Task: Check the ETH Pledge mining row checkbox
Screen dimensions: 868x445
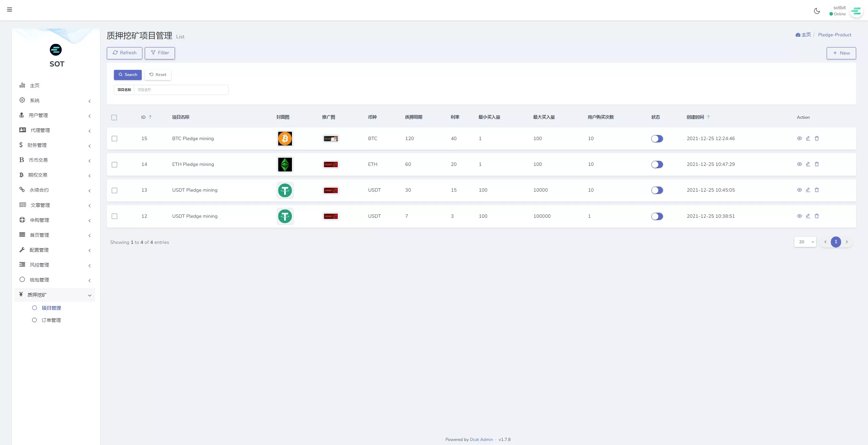Action: tap(114, 165)
